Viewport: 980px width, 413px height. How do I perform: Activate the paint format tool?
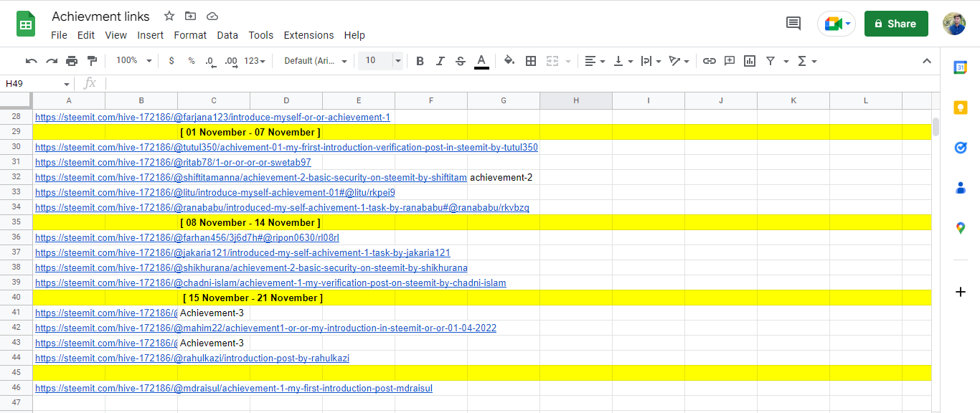(92, 61)
